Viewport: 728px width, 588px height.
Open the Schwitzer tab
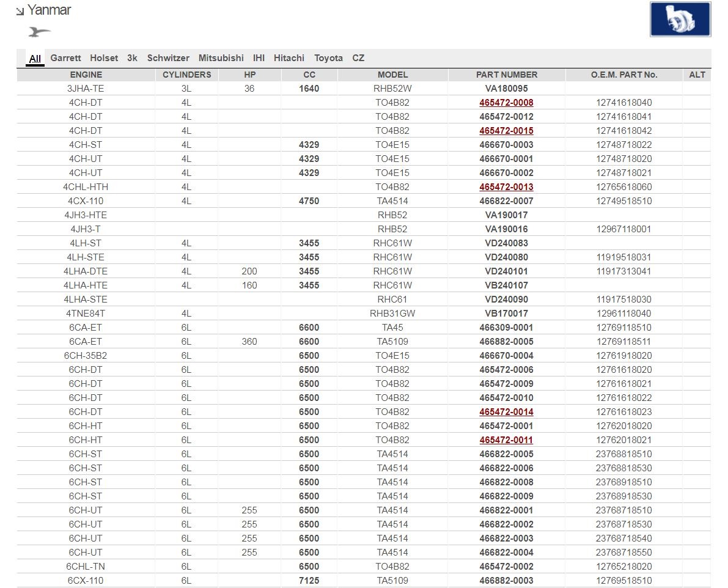click(168, 58)
